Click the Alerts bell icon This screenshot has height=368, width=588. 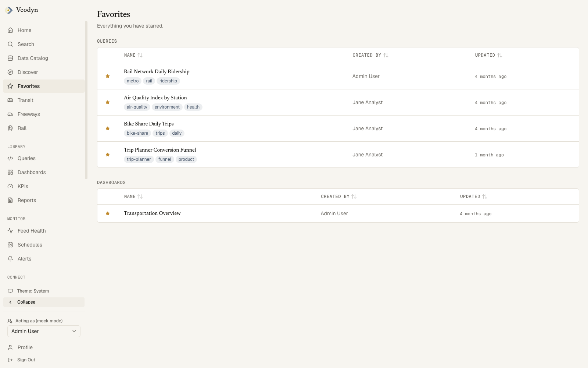(10, 259)
